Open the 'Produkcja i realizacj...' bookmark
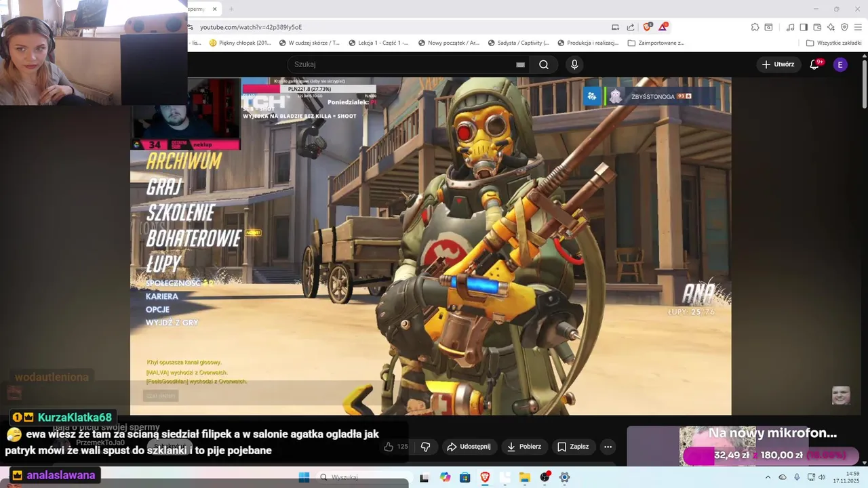Screen dimensions: 868x488 tap(588, 43)
